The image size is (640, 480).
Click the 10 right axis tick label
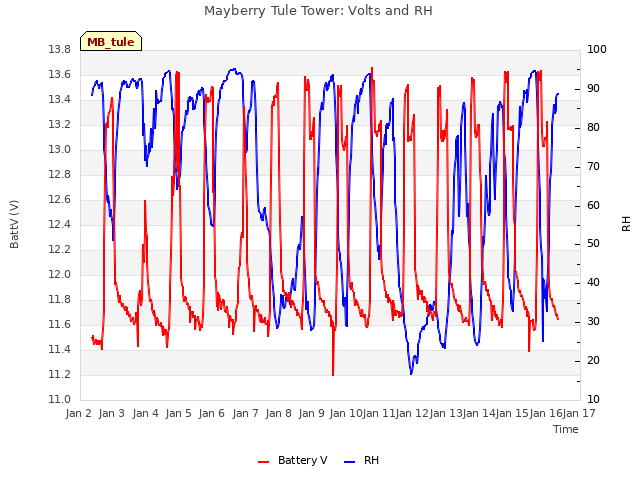click(593, 400)
